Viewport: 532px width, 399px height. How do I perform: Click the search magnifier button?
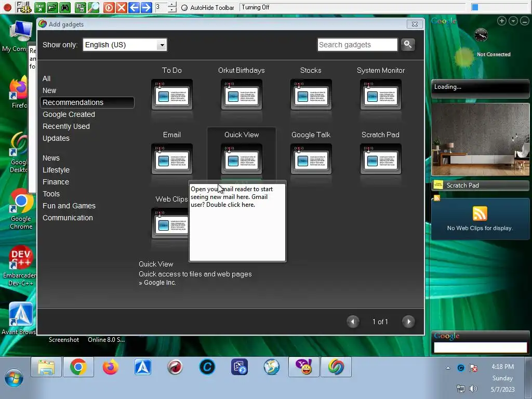coord(408,45)
